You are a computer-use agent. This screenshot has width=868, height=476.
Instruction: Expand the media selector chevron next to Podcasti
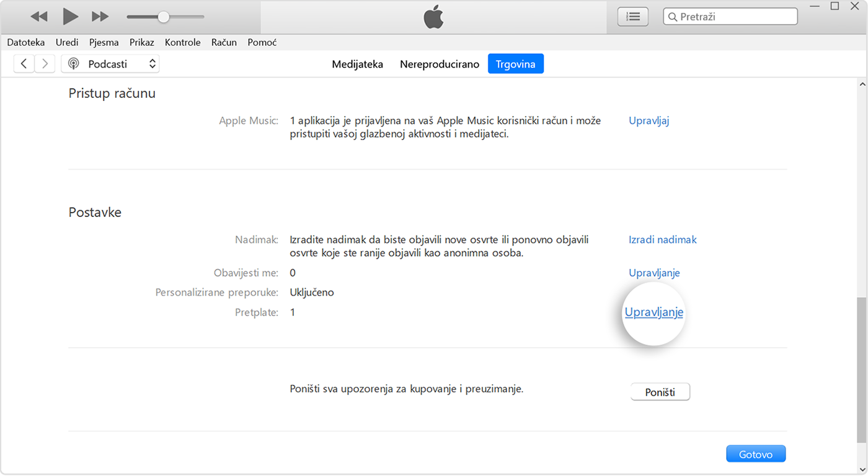point(152,63)
